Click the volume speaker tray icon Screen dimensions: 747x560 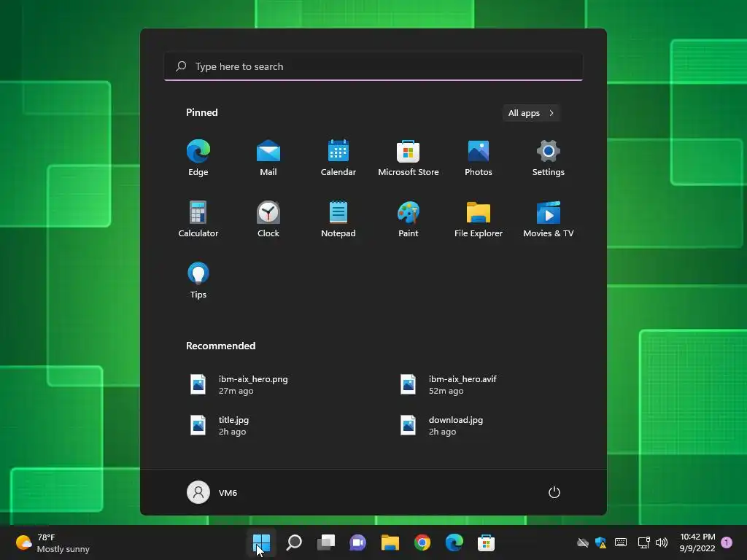[661, 542]
